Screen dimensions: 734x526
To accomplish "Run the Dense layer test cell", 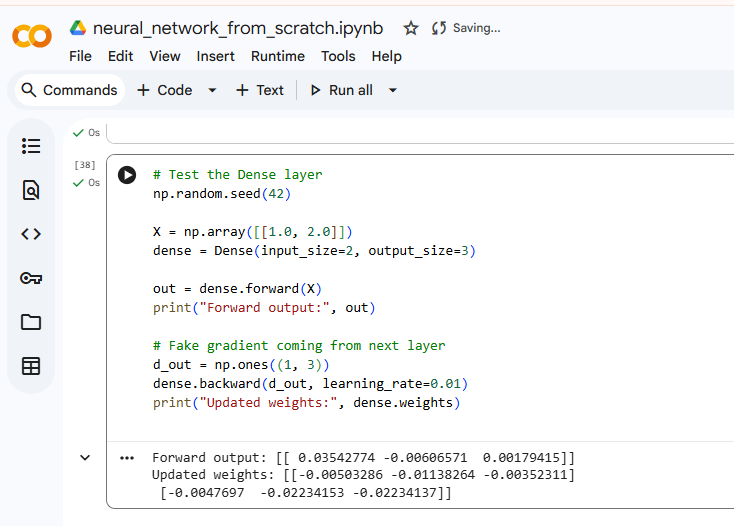I will click(x=127, y=175).
